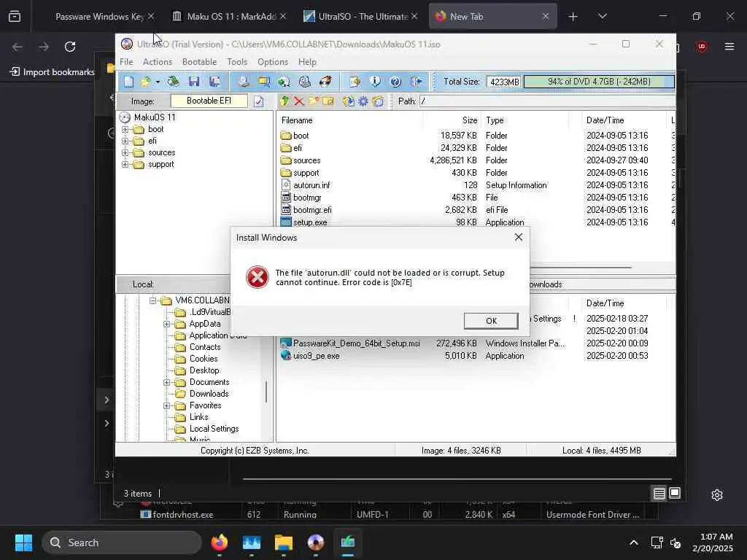Select PasswareKit_Demo_64bit_Setup.msi in local list
Screen dimensions: 747x560
tap(356, 343)
